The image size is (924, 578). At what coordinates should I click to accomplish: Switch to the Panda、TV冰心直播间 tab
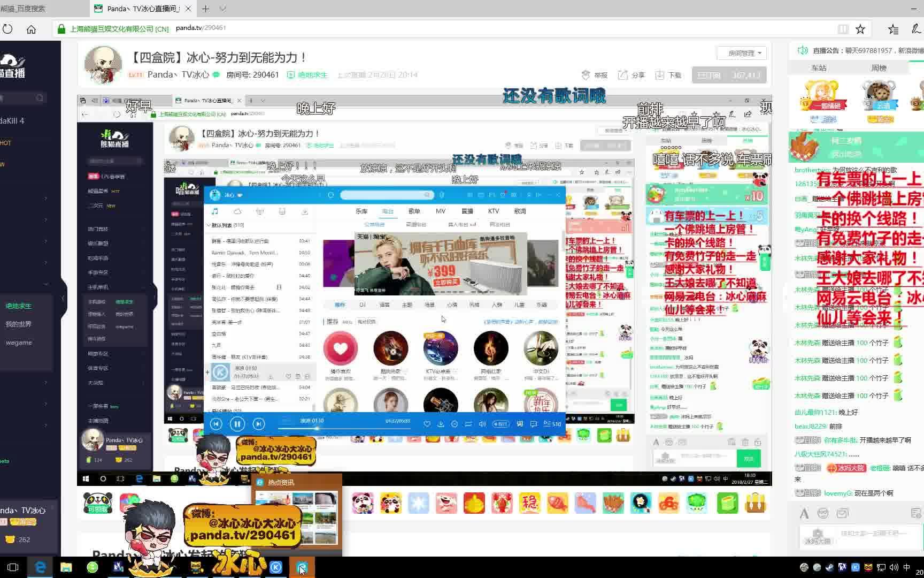click(143, 9)
